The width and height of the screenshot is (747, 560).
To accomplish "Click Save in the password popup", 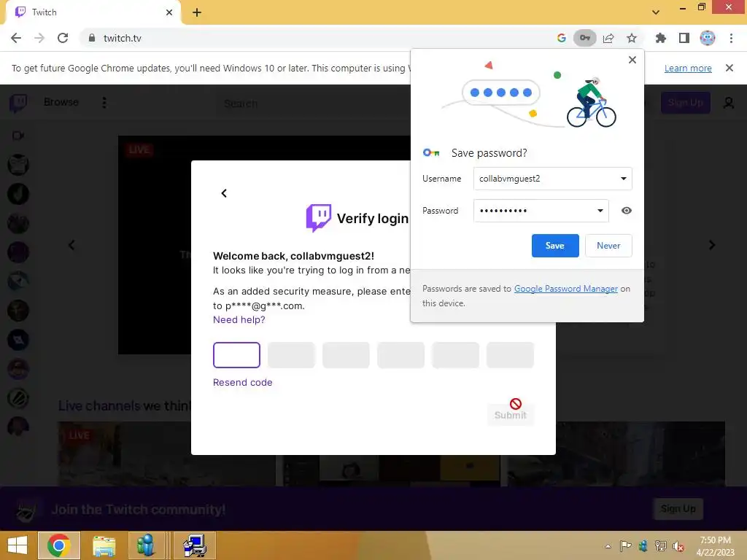I will (x=555, y=246).
